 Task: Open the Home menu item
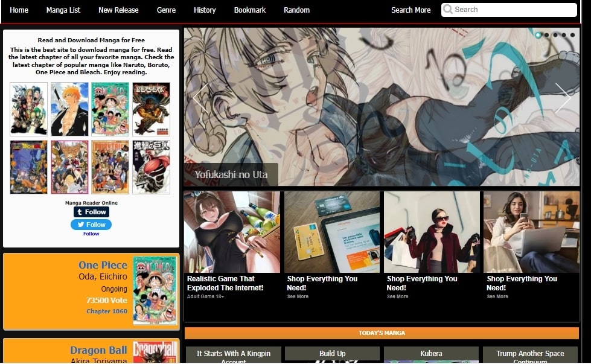point(19,10)
